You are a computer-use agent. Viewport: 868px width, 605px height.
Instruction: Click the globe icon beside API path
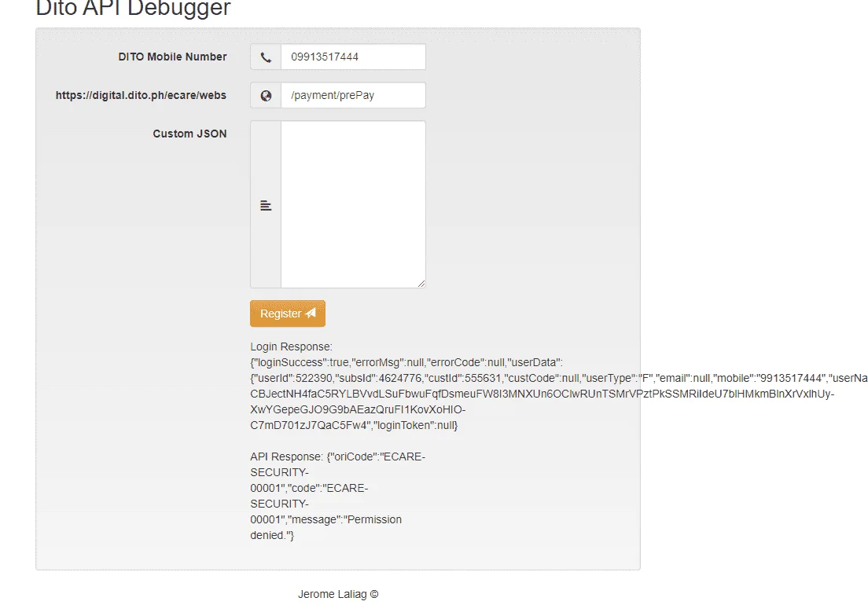click(266, 96)
